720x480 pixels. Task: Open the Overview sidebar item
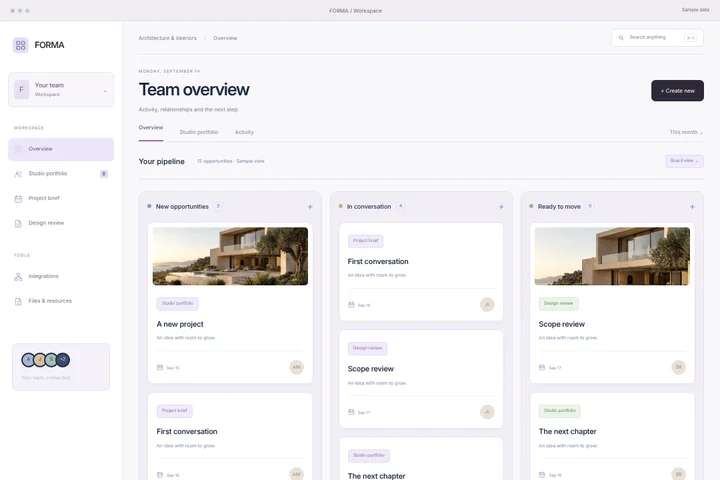pos(61,149)
